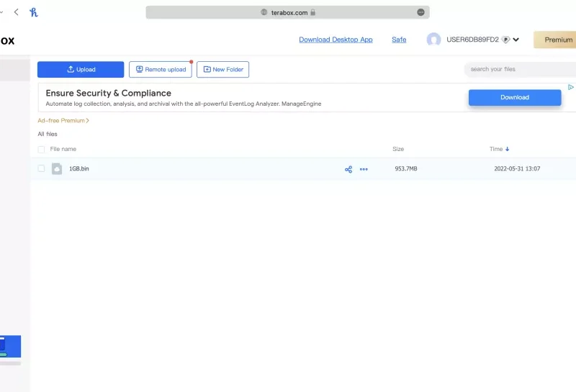
Task: Open the Download Desktop App link
Action: pos(336,40)
